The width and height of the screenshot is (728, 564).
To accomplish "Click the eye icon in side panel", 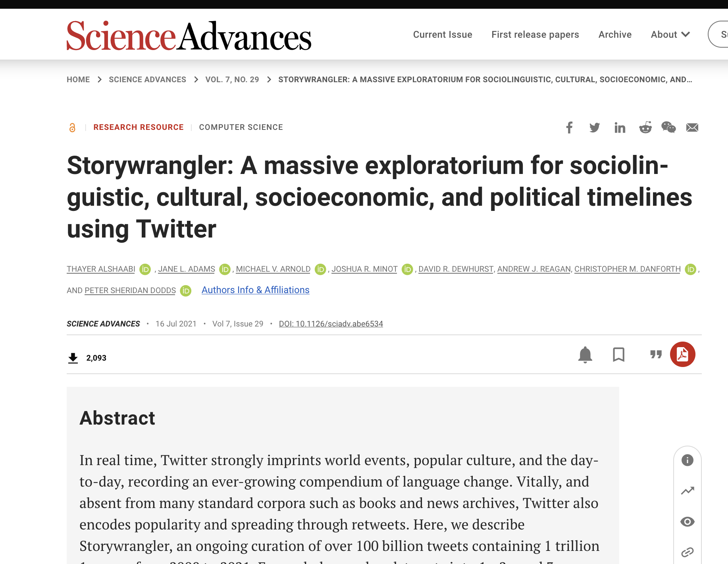I will tap(687, 522).
